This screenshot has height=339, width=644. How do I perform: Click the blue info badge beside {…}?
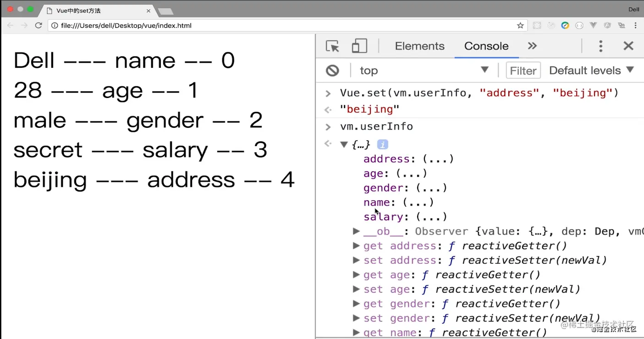coord(382,145)
